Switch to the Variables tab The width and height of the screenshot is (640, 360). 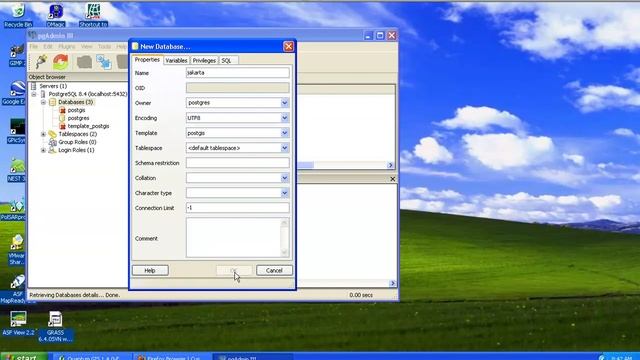[x=176, y=60]
